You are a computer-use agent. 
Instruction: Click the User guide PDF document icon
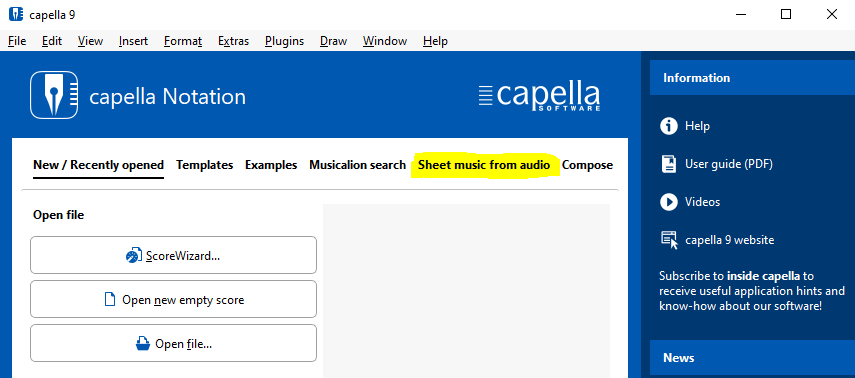click(669, 164)
